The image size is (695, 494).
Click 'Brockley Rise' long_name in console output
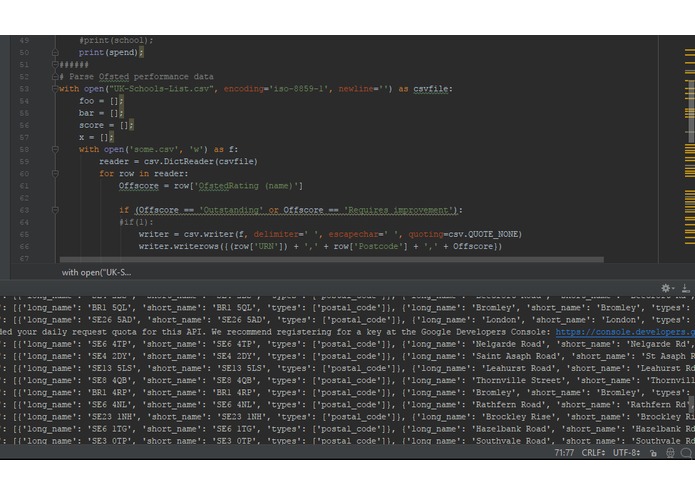[519, 417]
